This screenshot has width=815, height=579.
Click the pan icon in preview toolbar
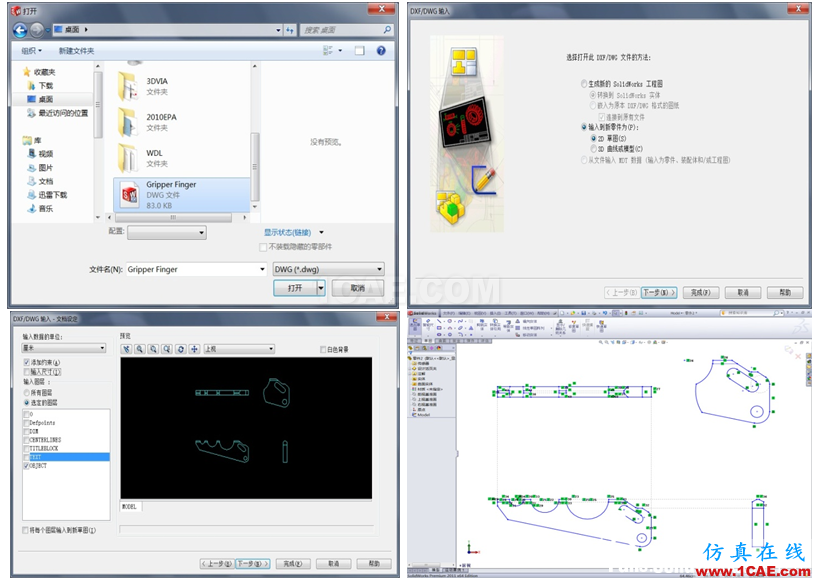(194, 349)
